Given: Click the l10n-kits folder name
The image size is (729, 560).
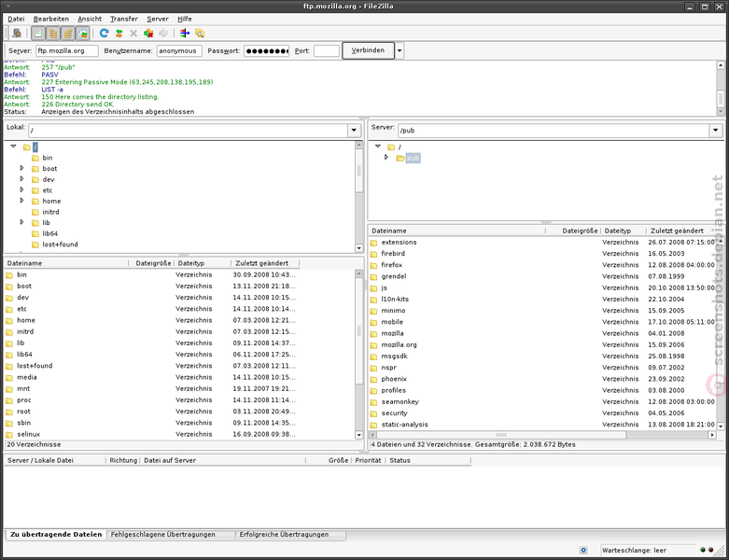Looking at the screenshot, I should pos(395,300).
